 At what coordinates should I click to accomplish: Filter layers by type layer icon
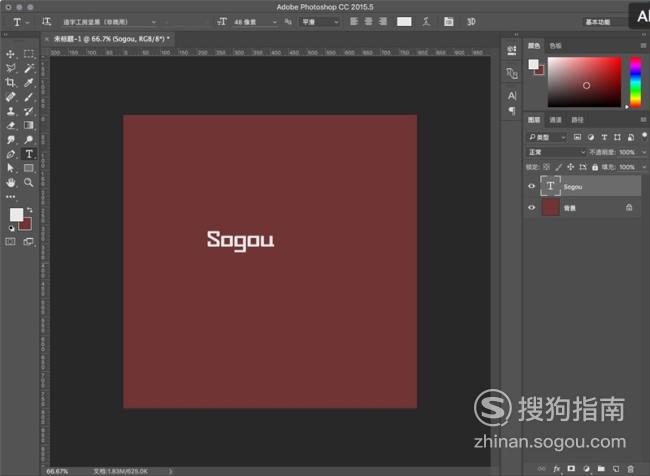click(604, 137)
